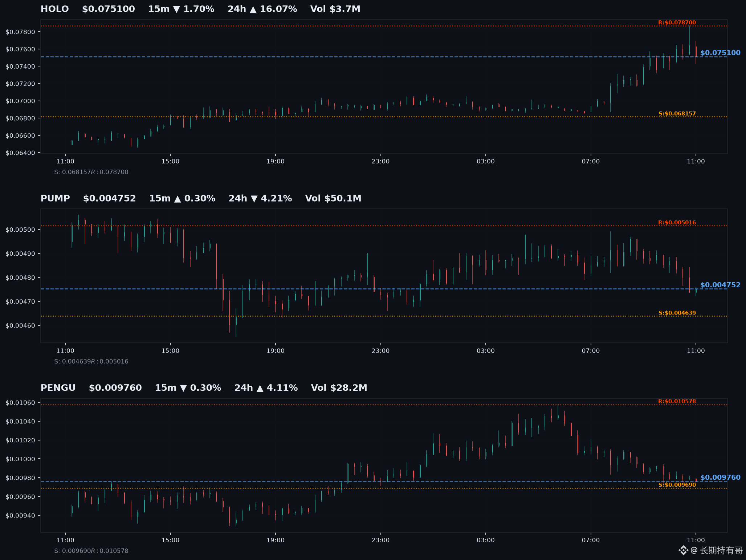Select the PUMP header price $0.004752

pos(109,198)
